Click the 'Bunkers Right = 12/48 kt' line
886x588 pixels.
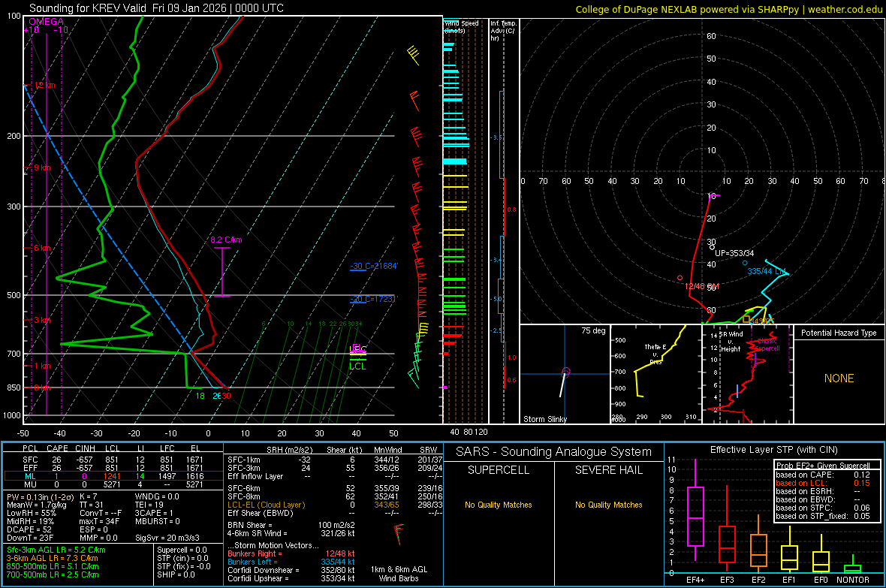click(291, 553)
